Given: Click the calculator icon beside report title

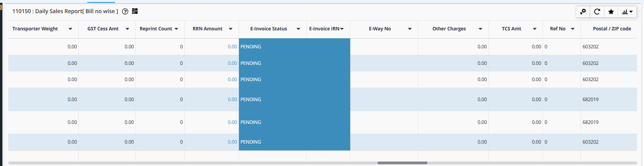Looking at the screenshot, I should 135,11.
